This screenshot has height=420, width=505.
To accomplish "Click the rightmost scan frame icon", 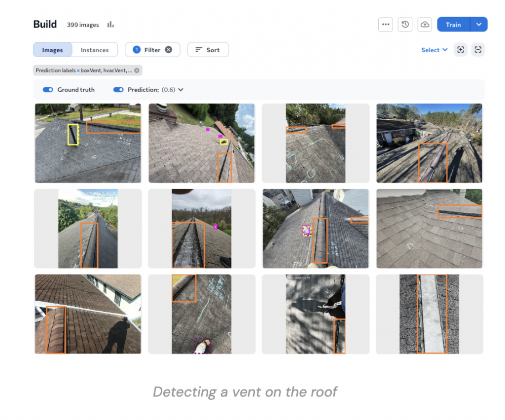I will tap(478, 50).
